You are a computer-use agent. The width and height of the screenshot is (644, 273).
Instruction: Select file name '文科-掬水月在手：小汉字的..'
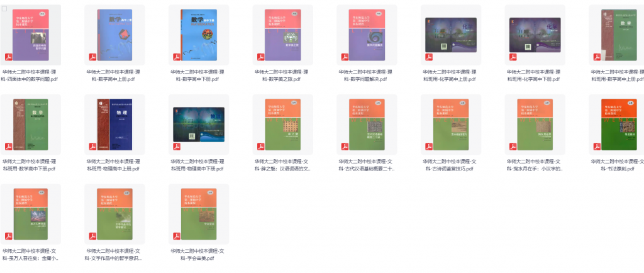(x=535, y=165)
